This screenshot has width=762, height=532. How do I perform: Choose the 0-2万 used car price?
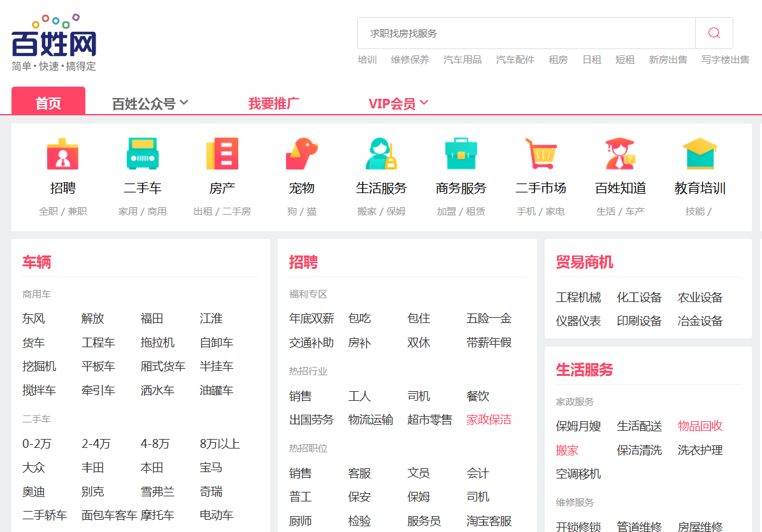point(37,443)
